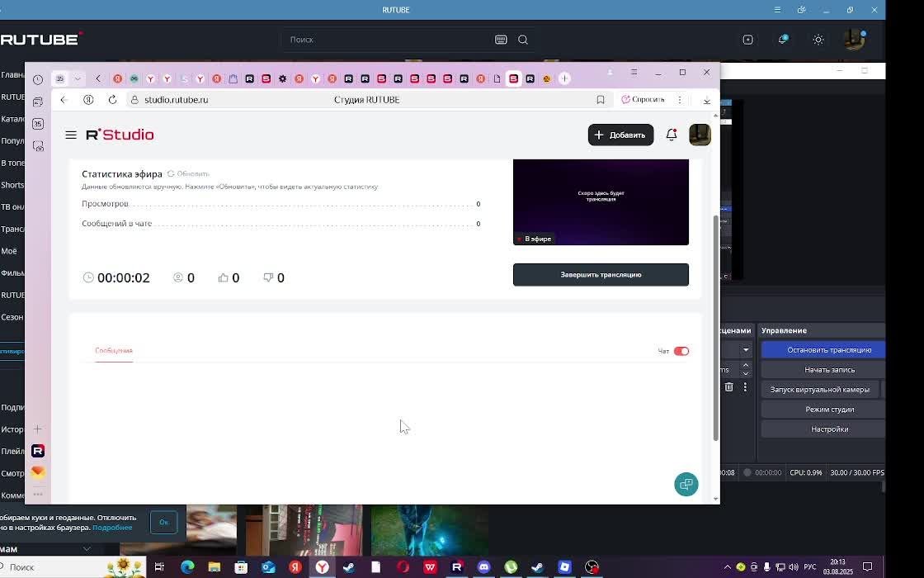
Task: Go back in Yandex browser
Action: (x=64, y=100)
